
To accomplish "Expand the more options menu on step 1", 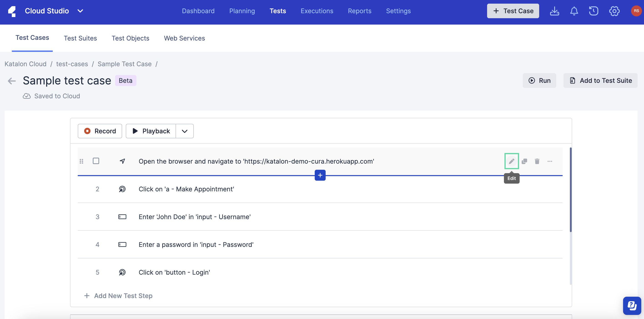I will pos(550,161).
